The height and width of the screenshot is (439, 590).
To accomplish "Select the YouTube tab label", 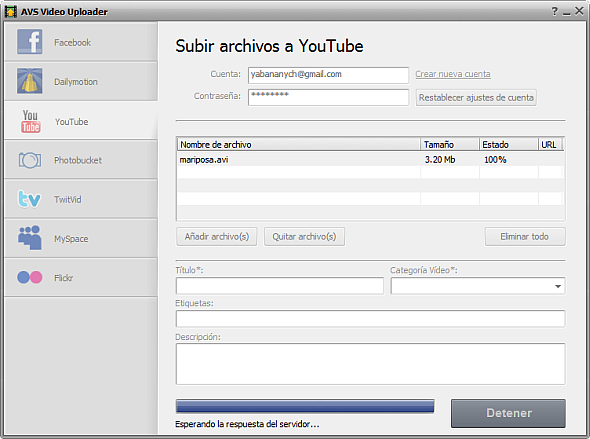I will point(71,122).
